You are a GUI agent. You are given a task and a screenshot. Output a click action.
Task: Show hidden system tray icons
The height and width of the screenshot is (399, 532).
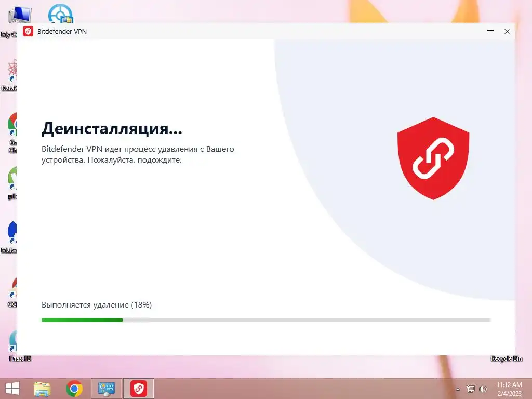[458, 389]
